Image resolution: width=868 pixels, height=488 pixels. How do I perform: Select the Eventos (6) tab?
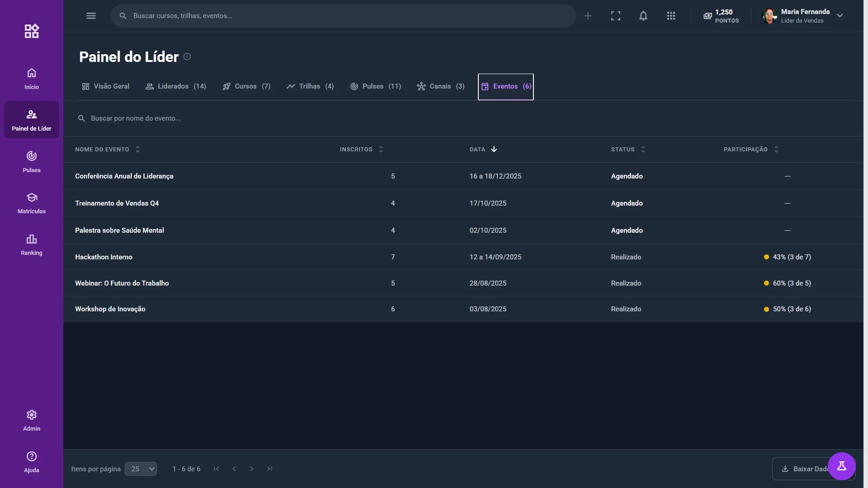coord(506,86)
